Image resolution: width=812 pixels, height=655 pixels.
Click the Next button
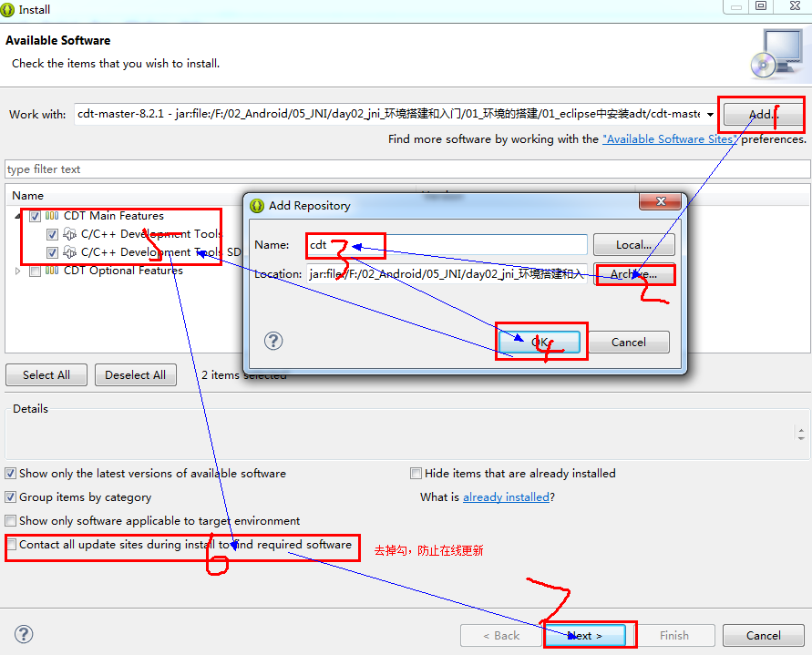click(585, 635)
